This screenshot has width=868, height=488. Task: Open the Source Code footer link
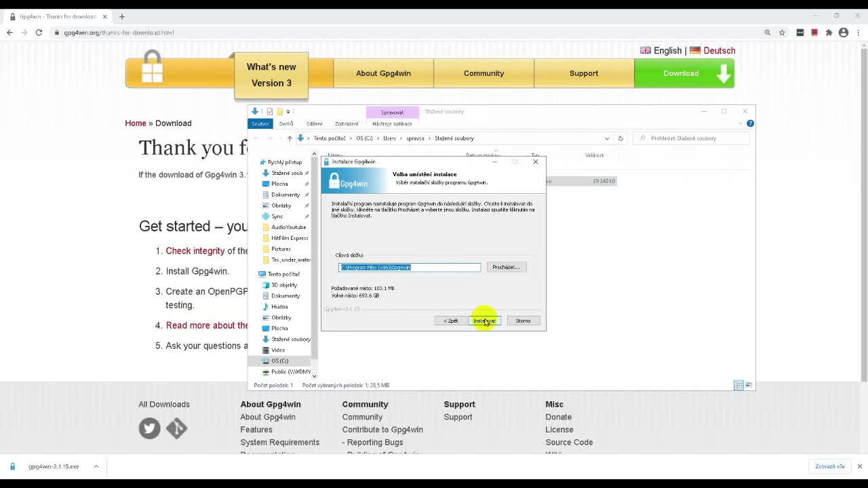[569, 443]
